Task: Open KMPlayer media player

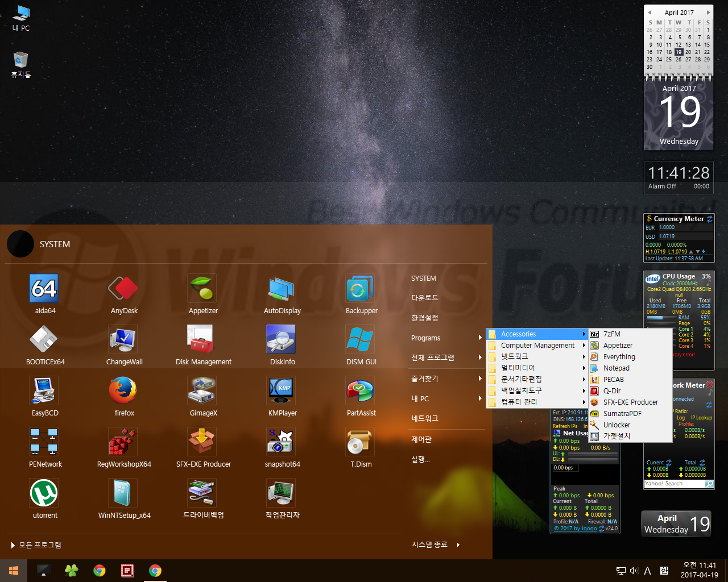Action: [282, 397]
